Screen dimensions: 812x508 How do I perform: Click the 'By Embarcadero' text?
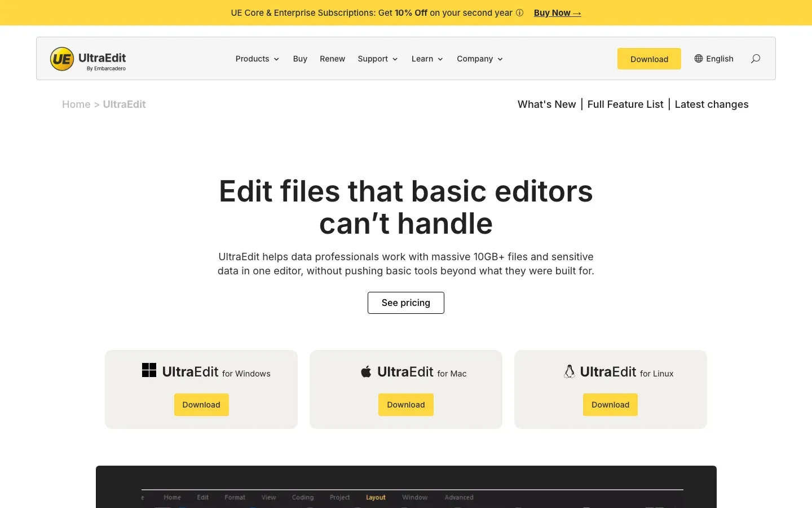(x=106, y=68)
